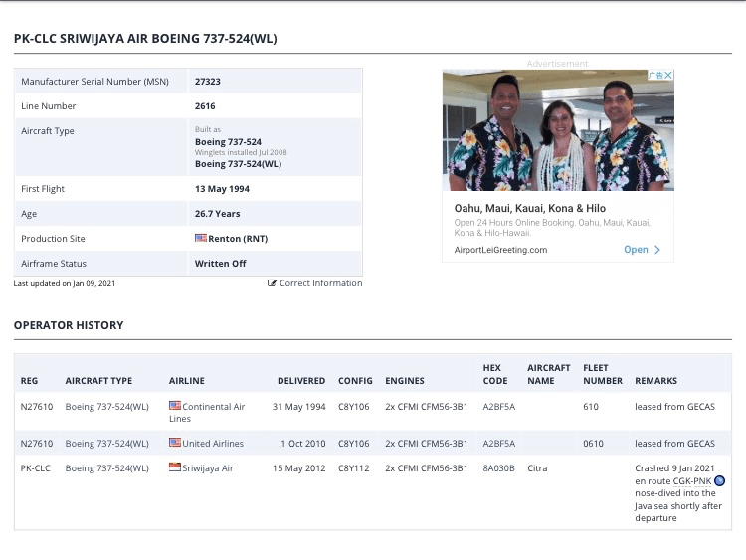The width and height of the screenshot is (746, 560).
Task: Click the flag icon beside Continental Air Lines
Action: click(175, 406)
